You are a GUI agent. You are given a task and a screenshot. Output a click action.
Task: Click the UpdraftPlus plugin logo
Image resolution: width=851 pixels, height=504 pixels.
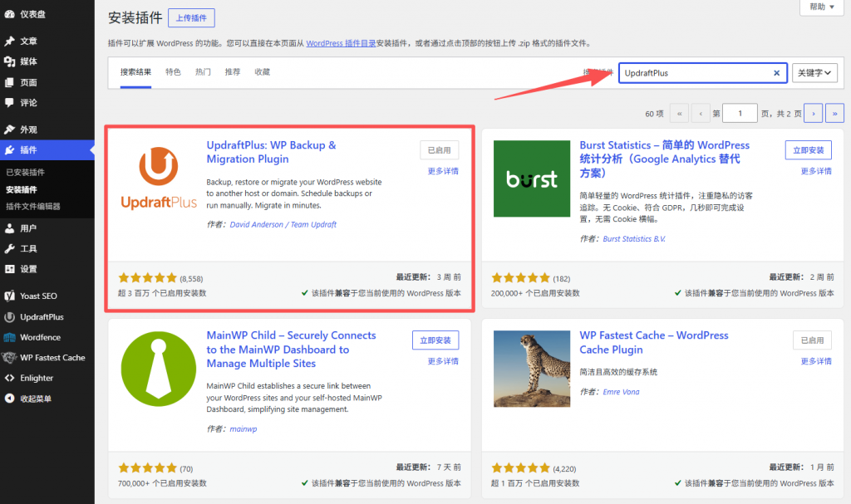(x=159, y=179)
